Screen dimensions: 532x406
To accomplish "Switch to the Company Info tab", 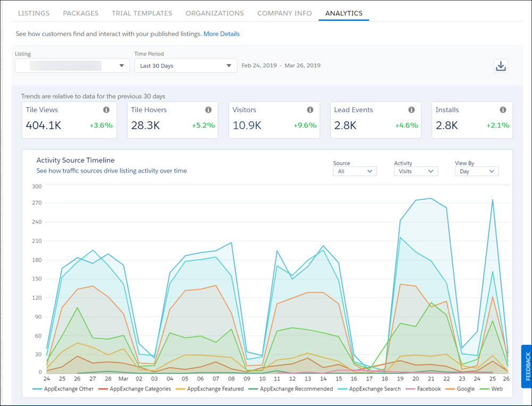I will [x=284, y=13].
